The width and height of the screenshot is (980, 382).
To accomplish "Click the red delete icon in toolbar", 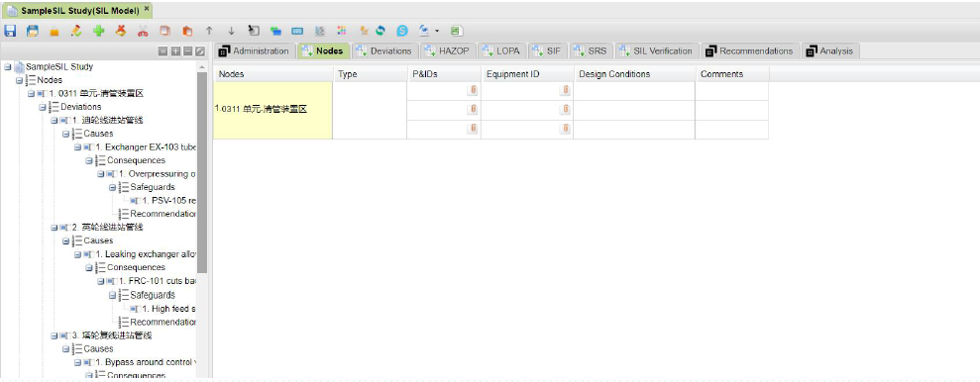I will (x=121, y=30).
